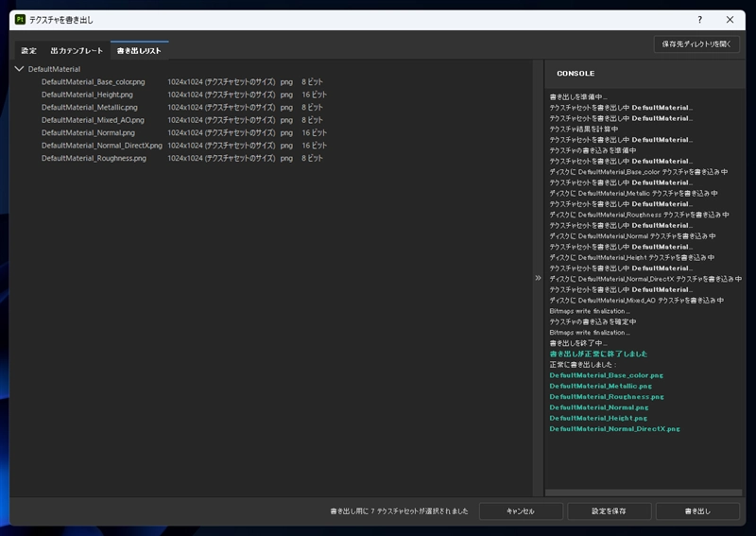Switch to the 設定 tab
This screenshot has height=536, width=756.
pos(28,51)
